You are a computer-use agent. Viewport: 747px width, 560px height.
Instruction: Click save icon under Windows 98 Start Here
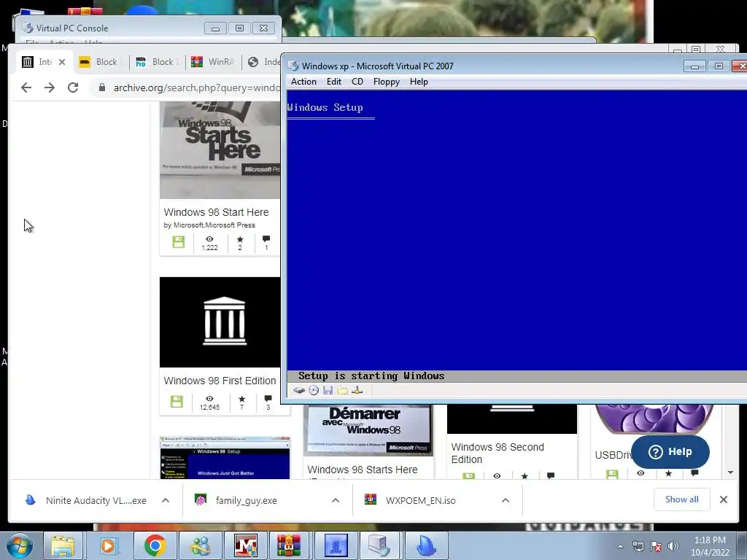178,242
